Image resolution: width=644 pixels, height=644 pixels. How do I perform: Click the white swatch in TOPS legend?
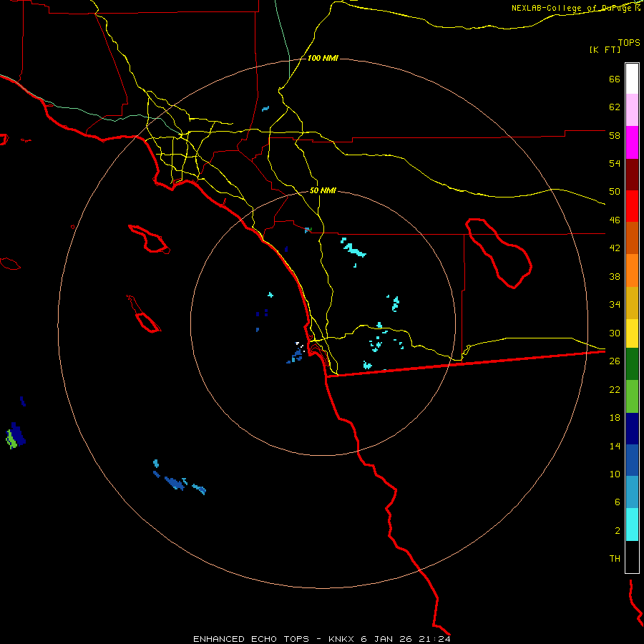[x=632, y=79]
